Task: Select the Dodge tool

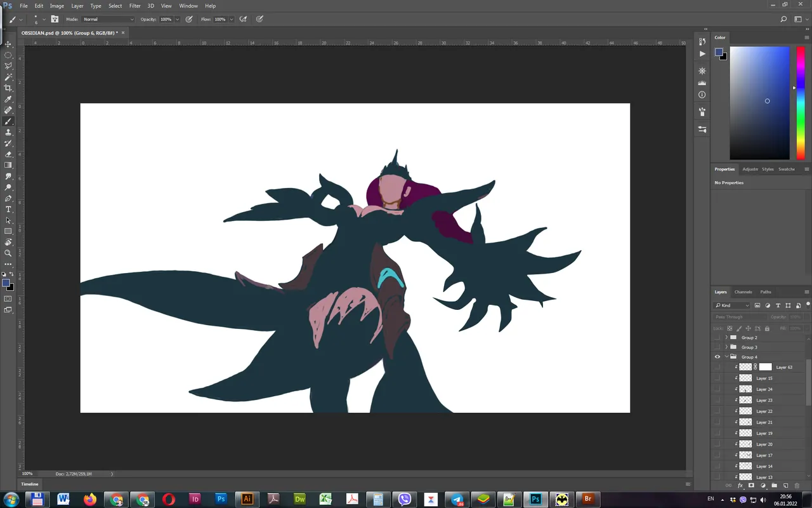Action: [x=8, y=187]
